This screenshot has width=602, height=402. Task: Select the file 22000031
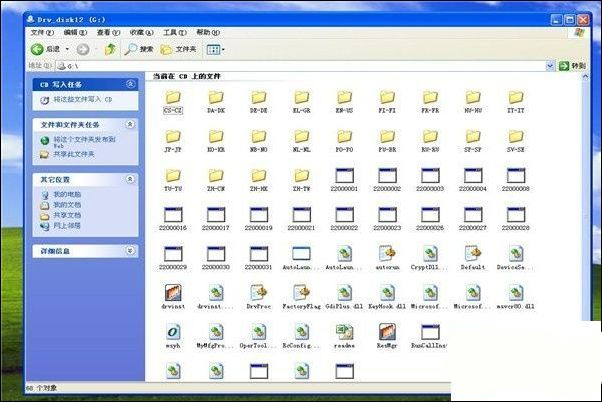(259, 258)
